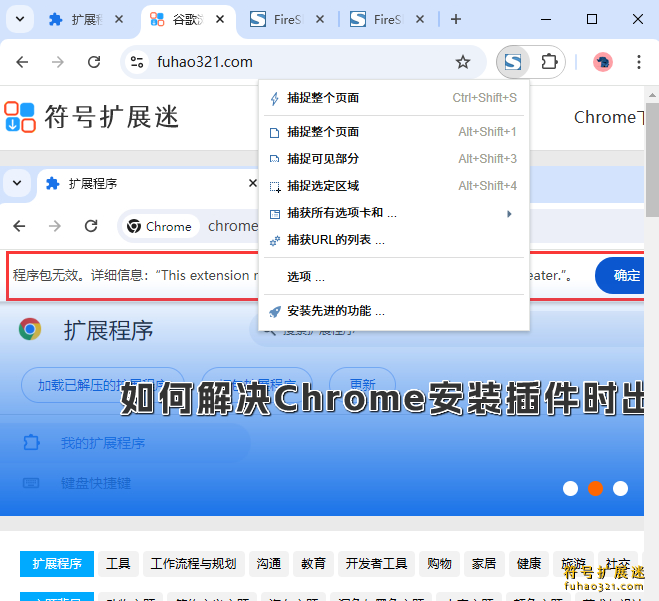Viewport: 659px width, 601px height.
Task: Open 选项 in FireShot menu
Action: [394, 277]
